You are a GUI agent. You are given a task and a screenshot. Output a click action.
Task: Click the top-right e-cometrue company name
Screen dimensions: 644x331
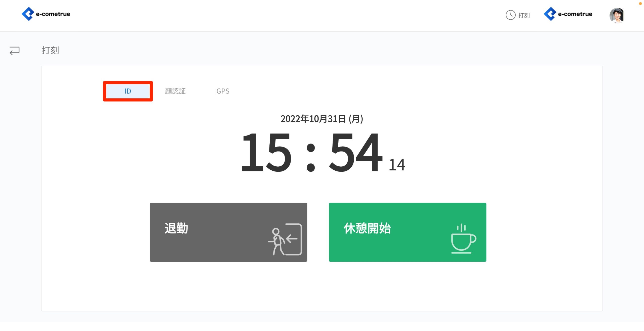pos(575,14)
